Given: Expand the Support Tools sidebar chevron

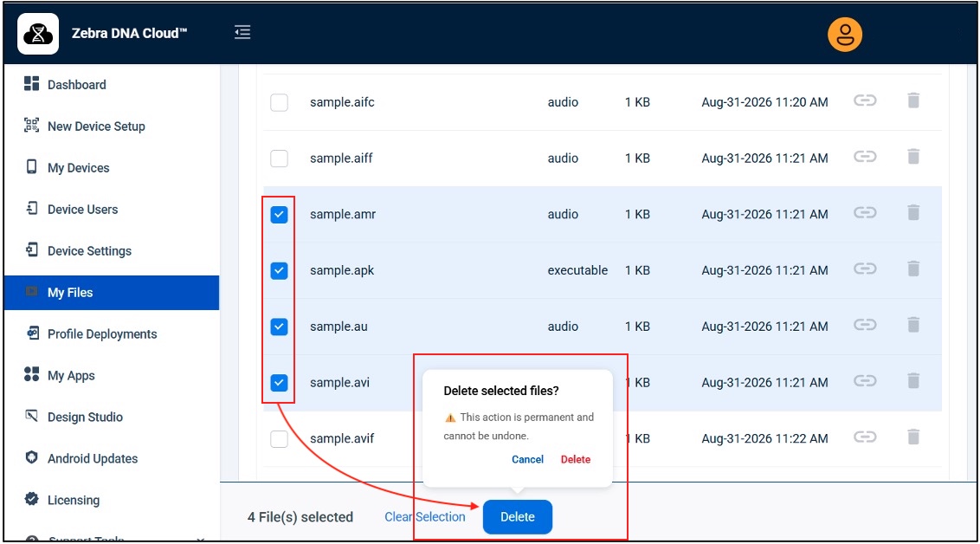Looking at the screenshot, I should 201,539.
